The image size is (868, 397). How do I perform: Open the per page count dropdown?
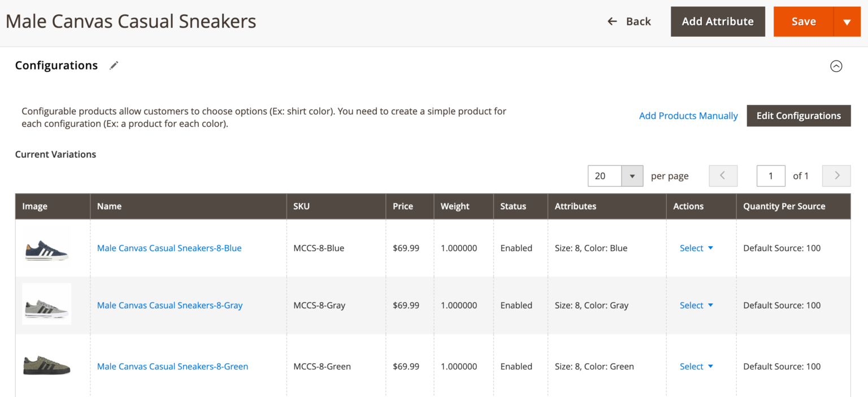pos(632,176)
